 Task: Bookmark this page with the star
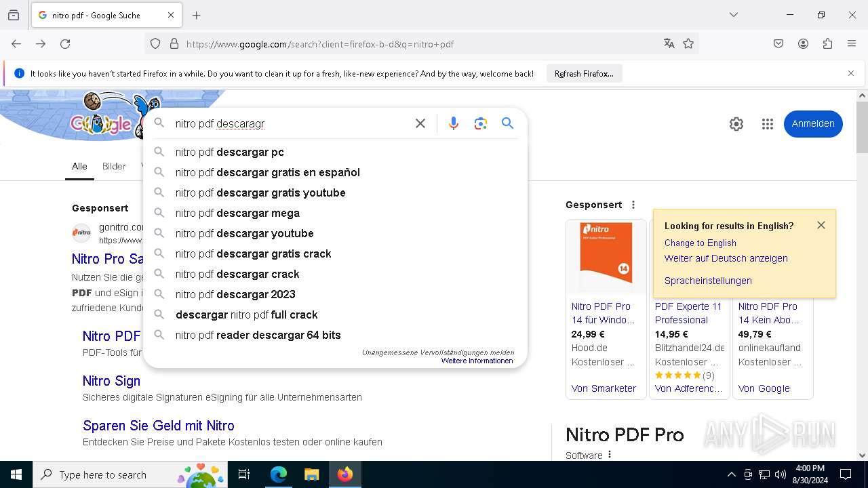(x=688, y=44)
